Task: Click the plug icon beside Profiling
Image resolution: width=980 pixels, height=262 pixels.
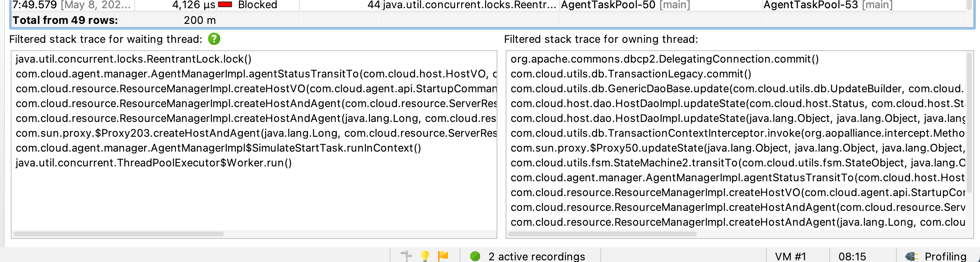Action: click(912, 256)
